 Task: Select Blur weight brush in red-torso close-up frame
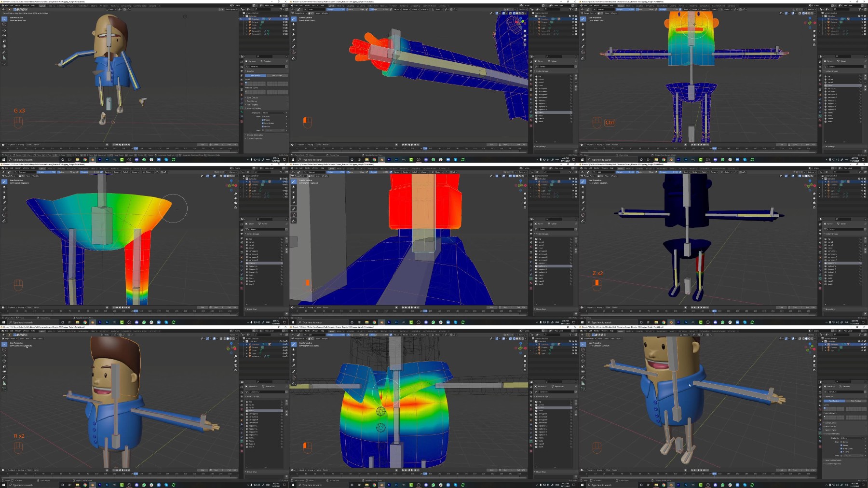[x=294, y=187]
